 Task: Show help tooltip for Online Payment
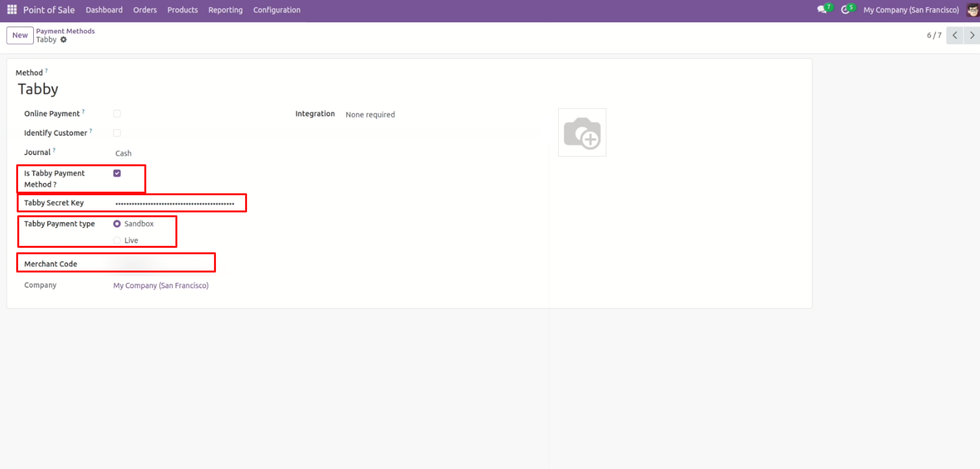pyautogui.click(x=83, y=112)
